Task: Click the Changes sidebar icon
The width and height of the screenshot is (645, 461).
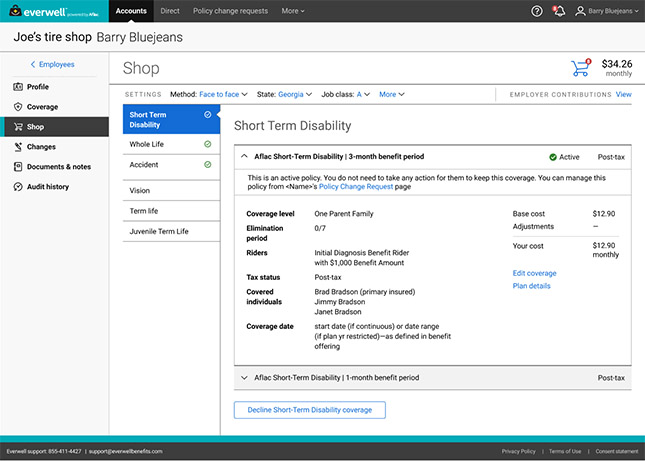Action: 18,147
